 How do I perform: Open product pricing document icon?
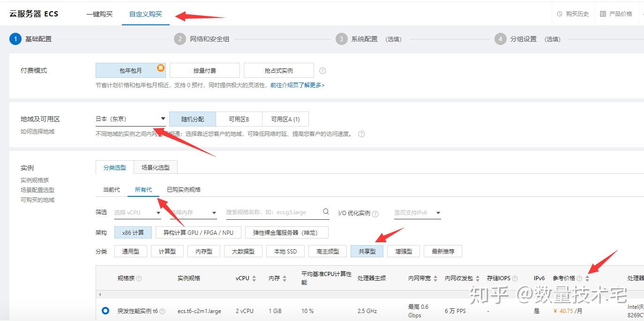[x=603, y=14]
